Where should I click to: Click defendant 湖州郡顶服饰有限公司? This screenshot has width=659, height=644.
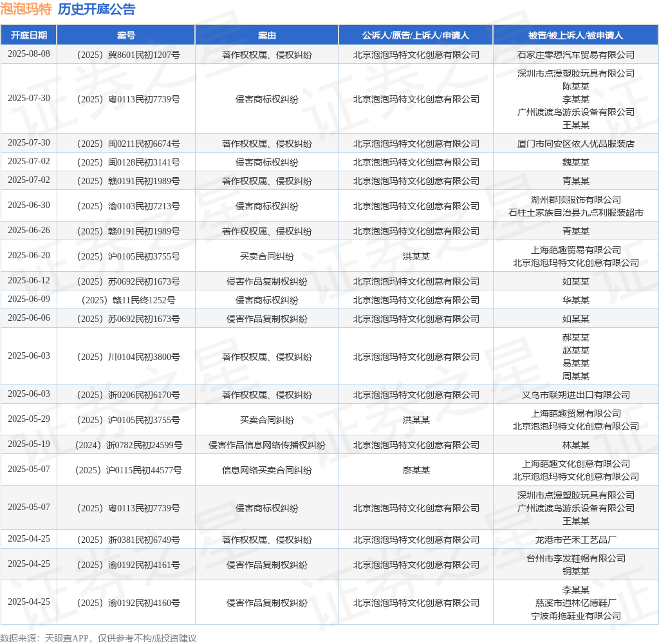pos(576,200)
